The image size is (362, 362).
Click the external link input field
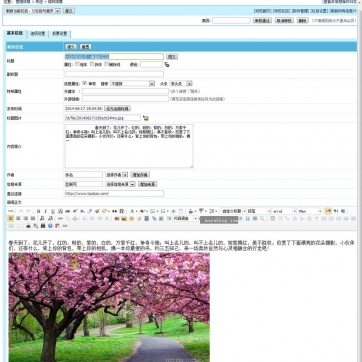(x=125, y=99)
